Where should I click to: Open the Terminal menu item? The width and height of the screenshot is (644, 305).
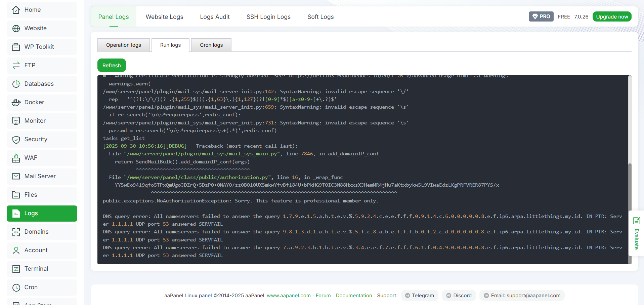click(42, 269)
